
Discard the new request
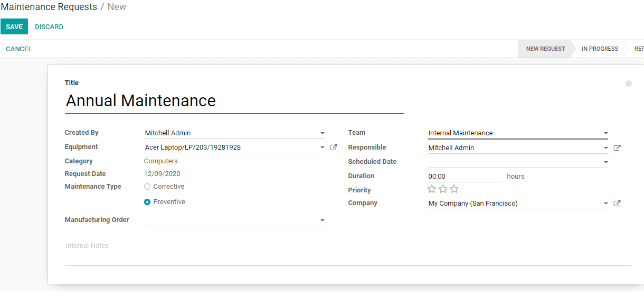coord(49,26)
